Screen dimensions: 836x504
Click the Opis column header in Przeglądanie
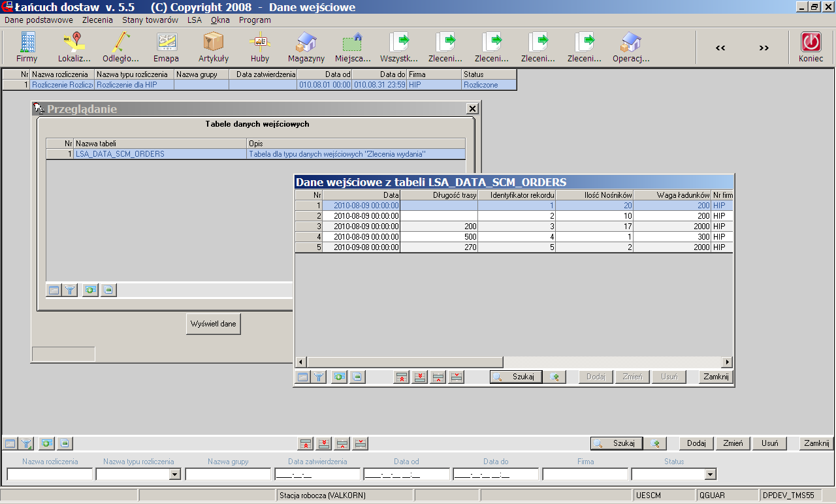[x=356, y=144]
